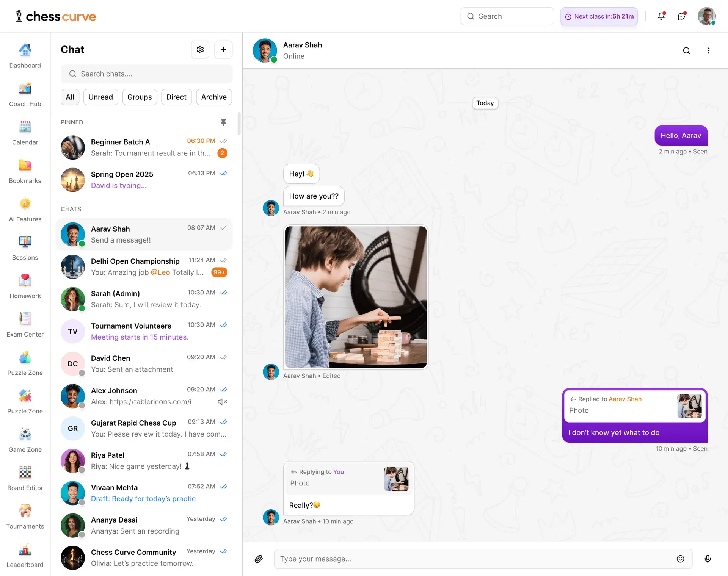The width and height of the screenshot is (728, 576).
Task: Open Sessions in sidebar
Action: tap(25, 248)
